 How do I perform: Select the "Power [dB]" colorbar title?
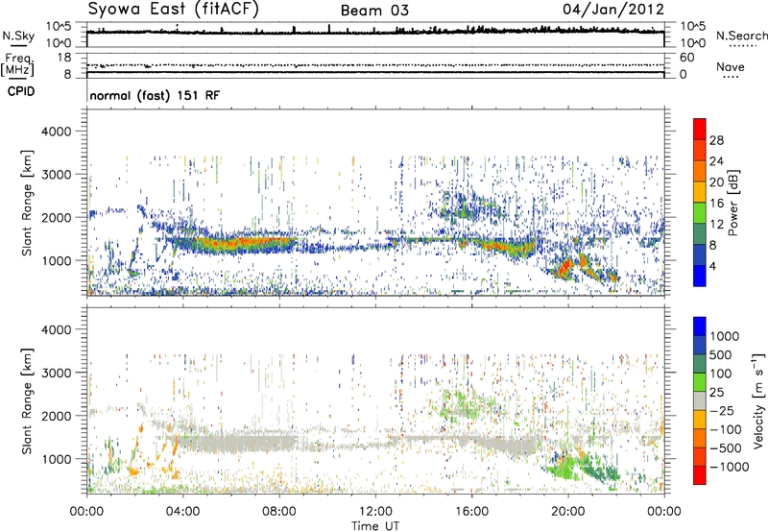[x=732, y=203]
